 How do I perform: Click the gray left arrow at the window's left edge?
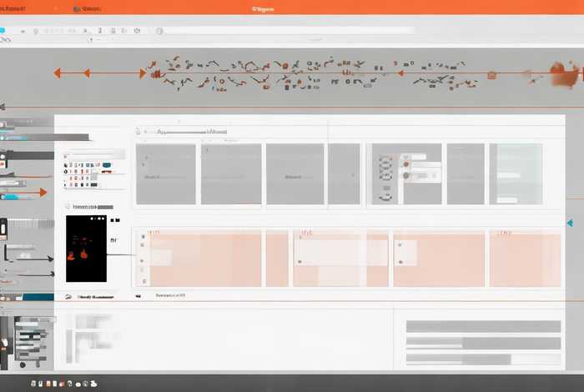pos(3,107)
